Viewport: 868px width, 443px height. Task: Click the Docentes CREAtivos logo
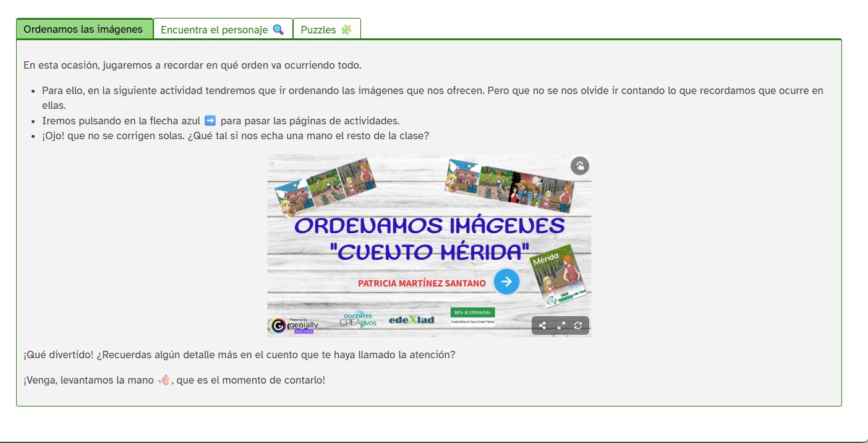click(x=357, y=320)
